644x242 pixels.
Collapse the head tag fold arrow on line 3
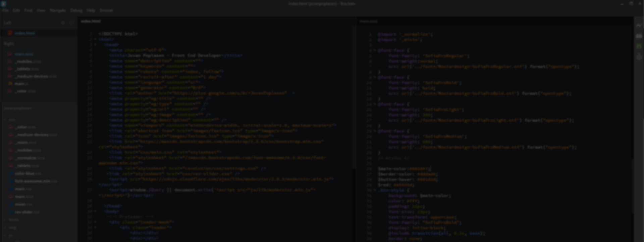[96, 45]
